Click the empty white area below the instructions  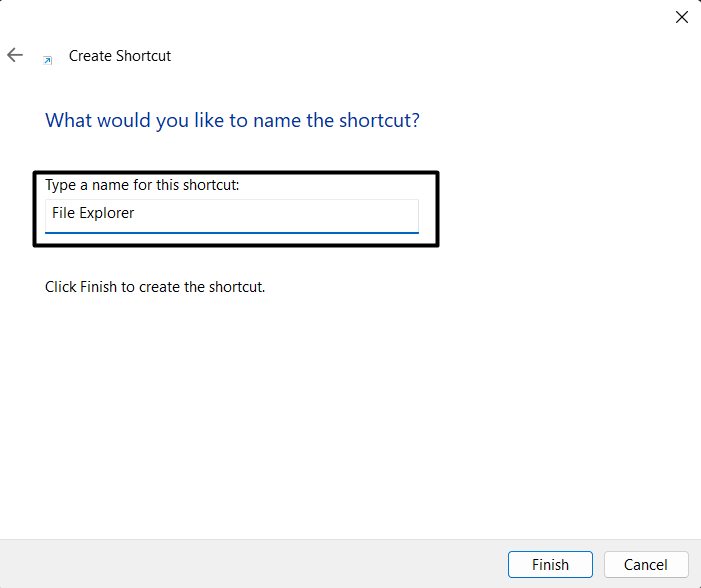coord(350,420)
